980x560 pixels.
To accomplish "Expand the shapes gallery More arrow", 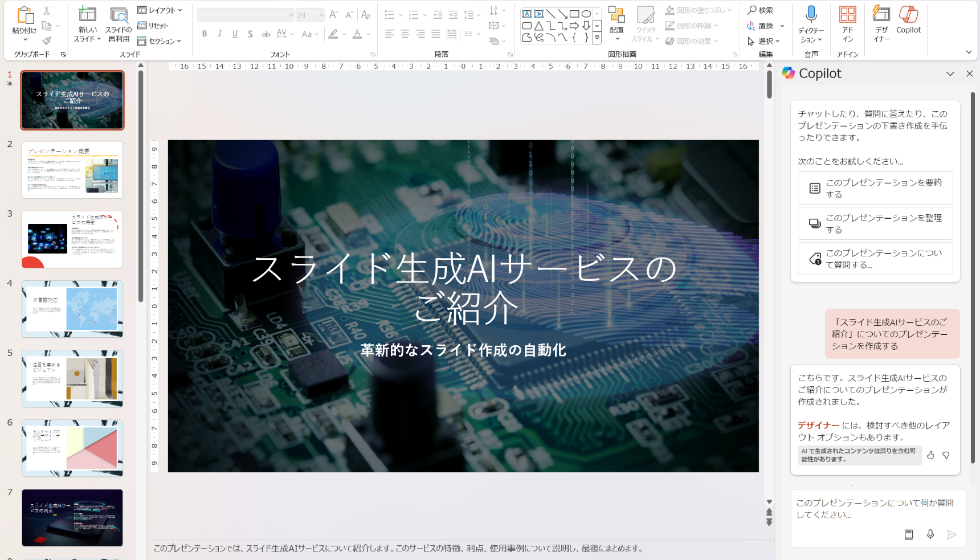I will 597,39.
